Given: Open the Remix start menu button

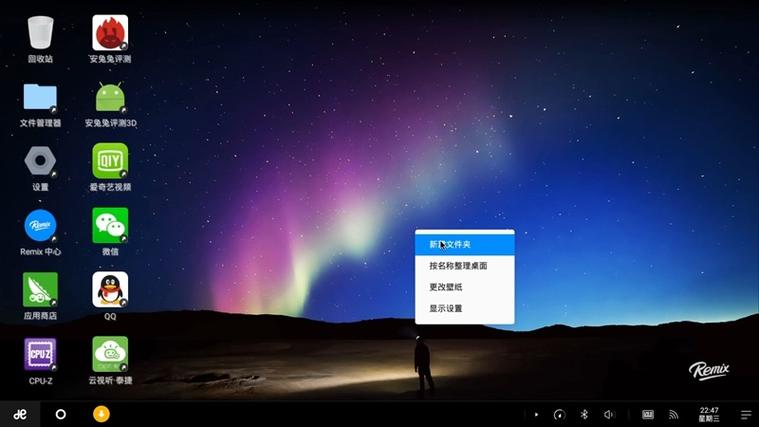Looking at the screenshot, I should [x=20, y=414].
